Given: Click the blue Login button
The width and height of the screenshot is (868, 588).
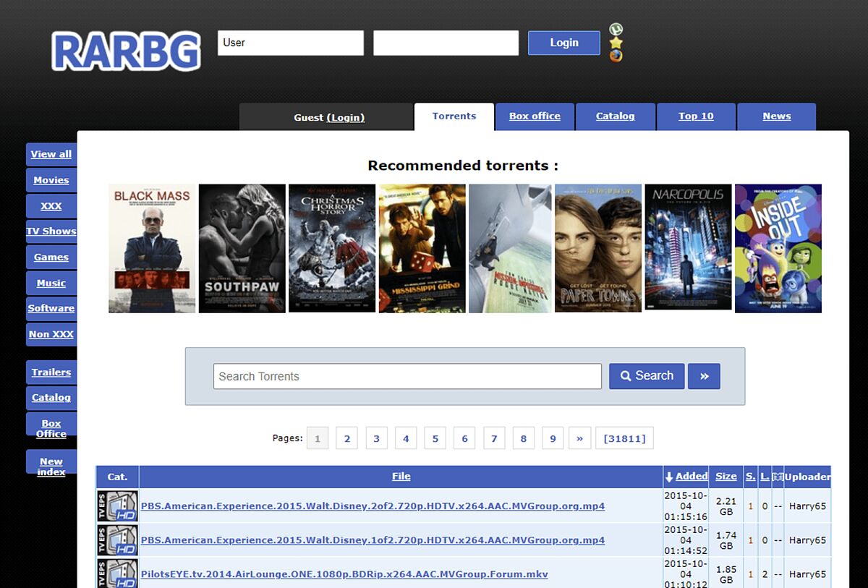Looking at the screenshot, I should pos(564,43).
